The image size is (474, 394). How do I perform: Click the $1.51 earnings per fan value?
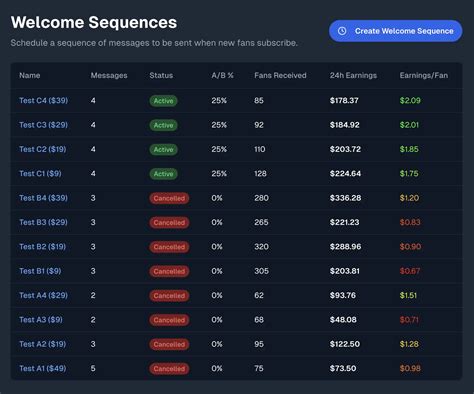(x=408, y=295)
